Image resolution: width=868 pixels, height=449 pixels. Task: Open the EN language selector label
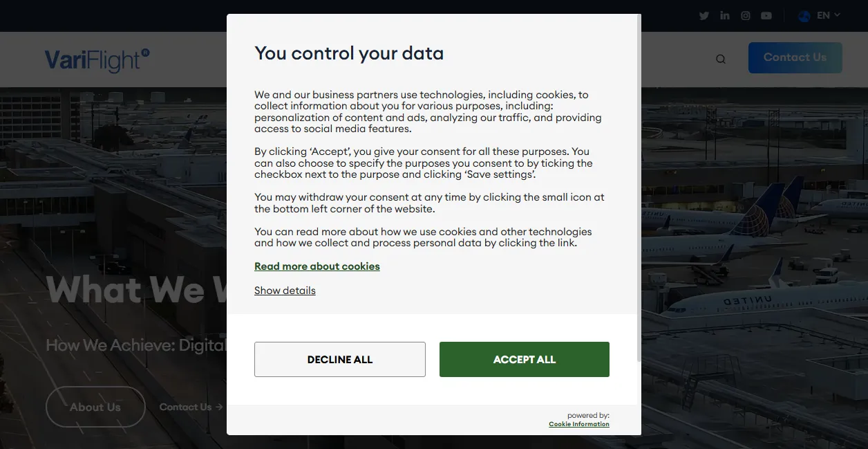click(x=823, y=15)
